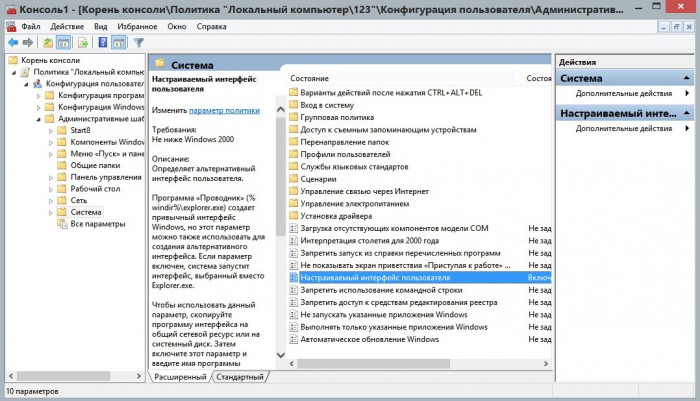Image resolution: width=700 pixels, height=401 pixels.
Task: Open Дополнительные действия under Система actions
Action: (x=624, y=93)
